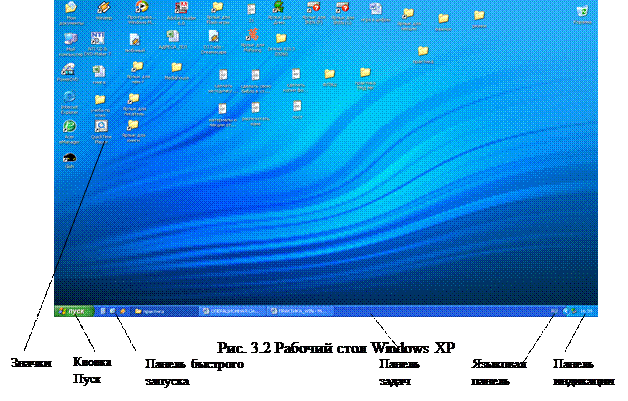
Task: Open the Мои документы desktop icon
Action: 71,12
